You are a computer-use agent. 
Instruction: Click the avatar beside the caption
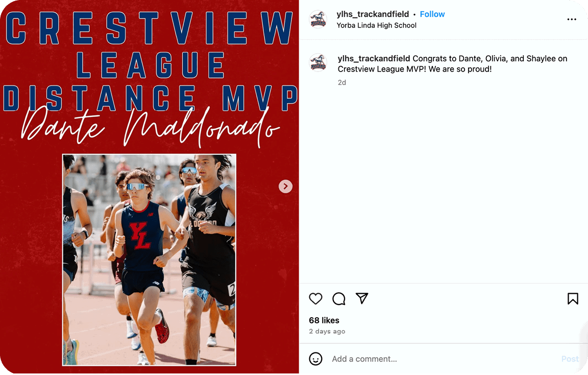(x=318, y=62)
